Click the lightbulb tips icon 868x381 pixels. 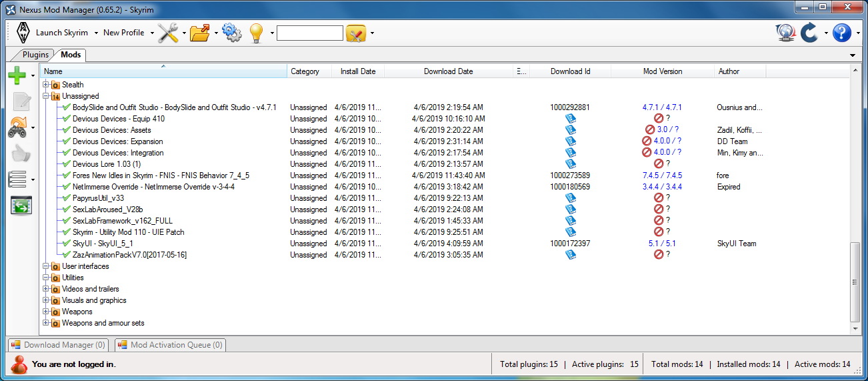[x=257, y=33]
